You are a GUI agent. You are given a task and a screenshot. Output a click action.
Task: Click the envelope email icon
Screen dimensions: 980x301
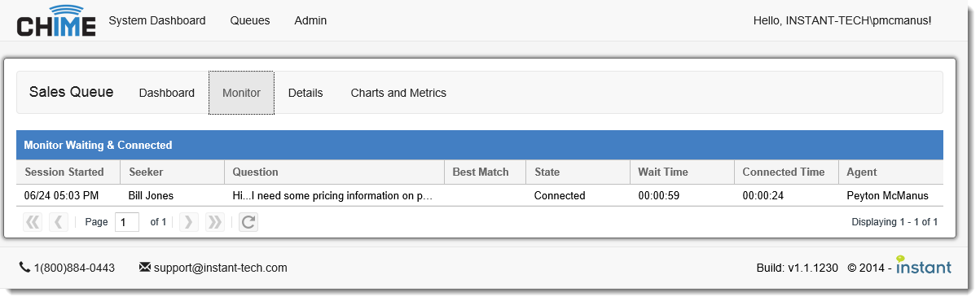pyautogui.click(x=145, y=267)
